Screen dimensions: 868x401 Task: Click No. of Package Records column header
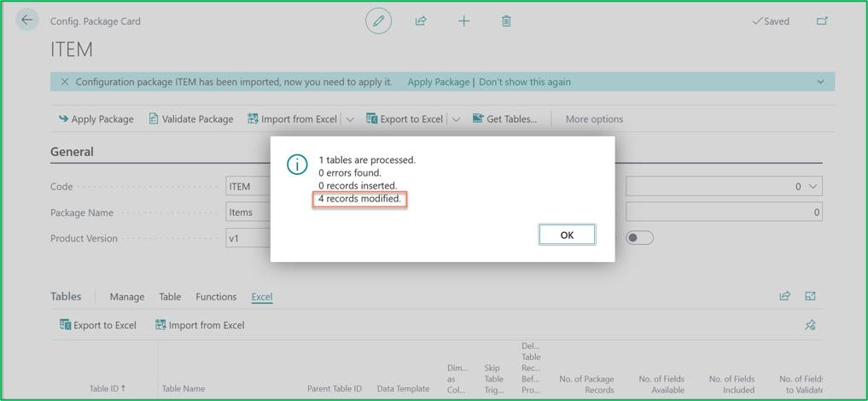(x=586, y=384)
